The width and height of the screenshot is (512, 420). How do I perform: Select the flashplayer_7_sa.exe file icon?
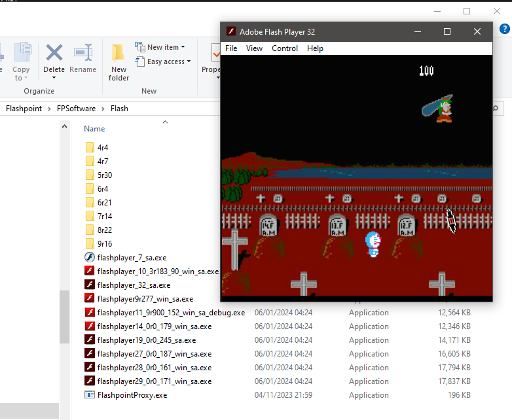[90, 257]
